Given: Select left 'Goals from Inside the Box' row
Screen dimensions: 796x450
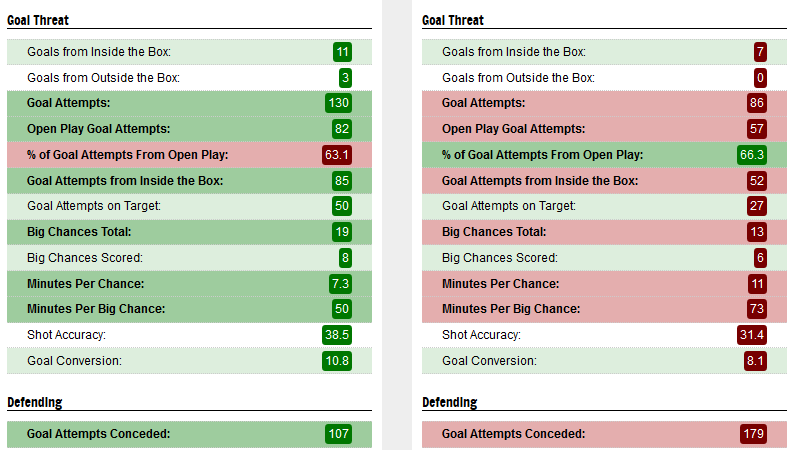Looking at the screenshot, I should pyautogui.click(x=189, y=52).
